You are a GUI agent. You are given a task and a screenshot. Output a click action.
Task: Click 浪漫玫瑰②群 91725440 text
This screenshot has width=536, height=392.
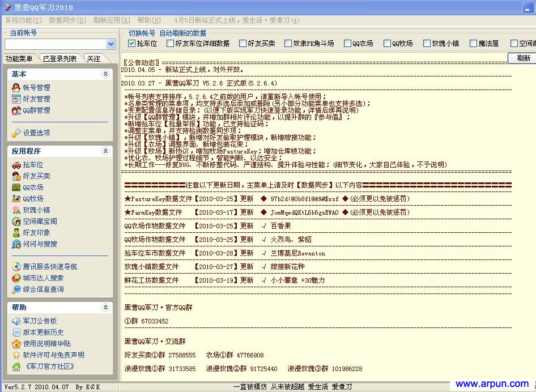[242, 369]
